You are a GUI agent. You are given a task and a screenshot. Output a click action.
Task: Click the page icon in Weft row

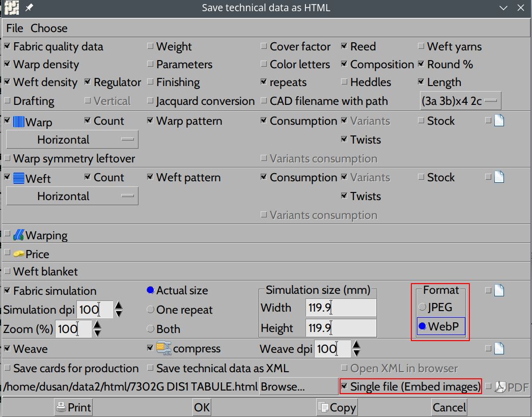pyautogui.click(x=499, y=177)
